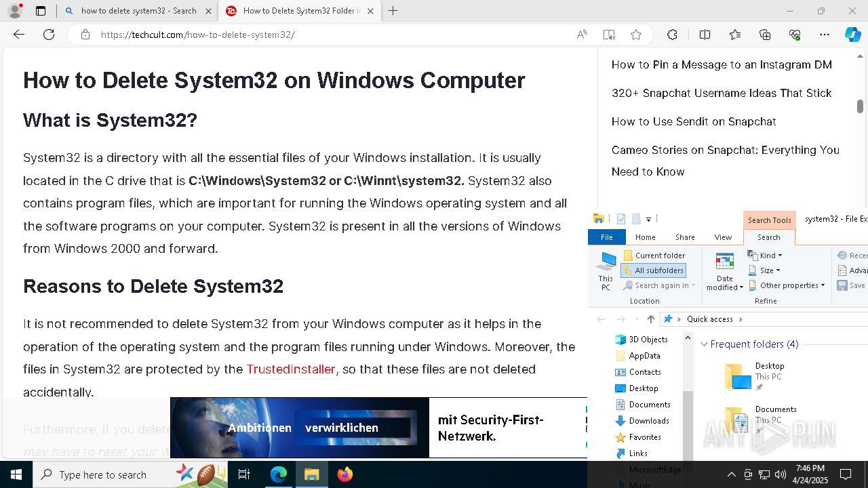This screenshot has height=488, width=868.
Task: Open Edge tab actions menu
Action: pyautogui.click(x=41, y=11)
